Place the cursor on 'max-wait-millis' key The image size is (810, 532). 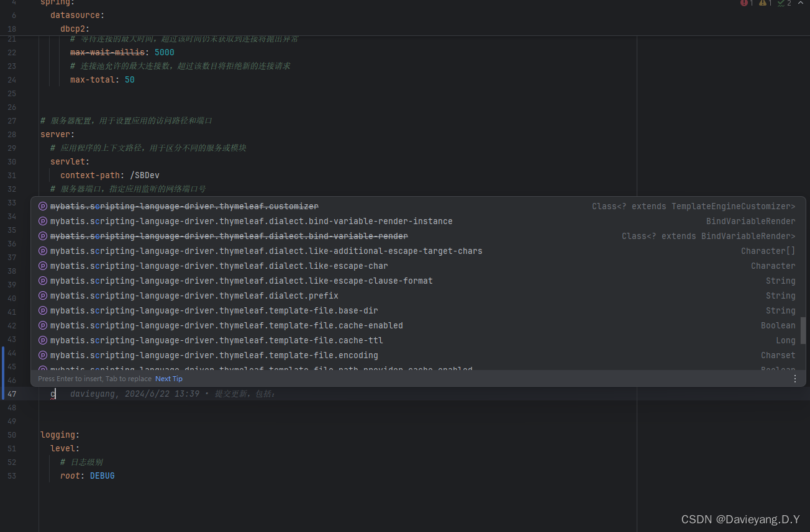click(x=107, y=52)
